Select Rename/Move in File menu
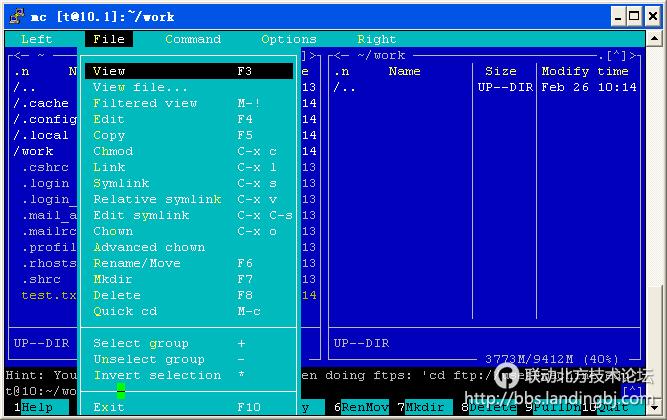This screenshot has height=420, width=667. [x=137, y=263]
